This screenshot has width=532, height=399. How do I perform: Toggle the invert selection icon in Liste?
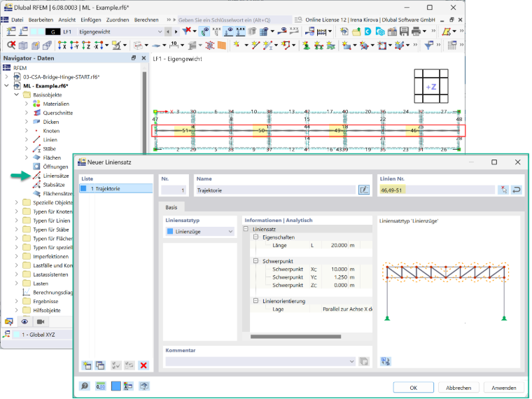pyautogui.click(x=129, y=365)
